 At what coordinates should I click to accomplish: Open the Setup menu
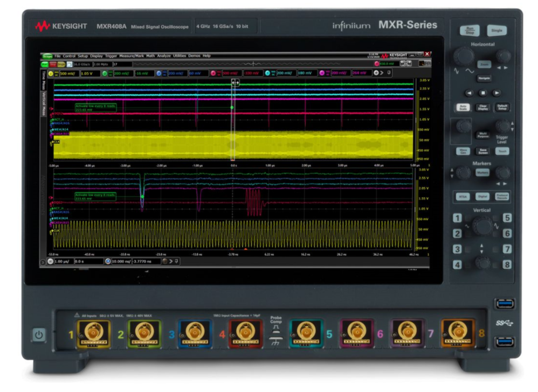tap(82, 56)
